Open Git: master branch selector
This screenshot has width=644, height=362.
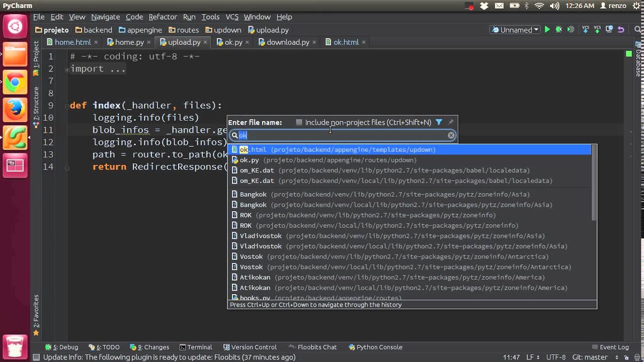(595, 357)
